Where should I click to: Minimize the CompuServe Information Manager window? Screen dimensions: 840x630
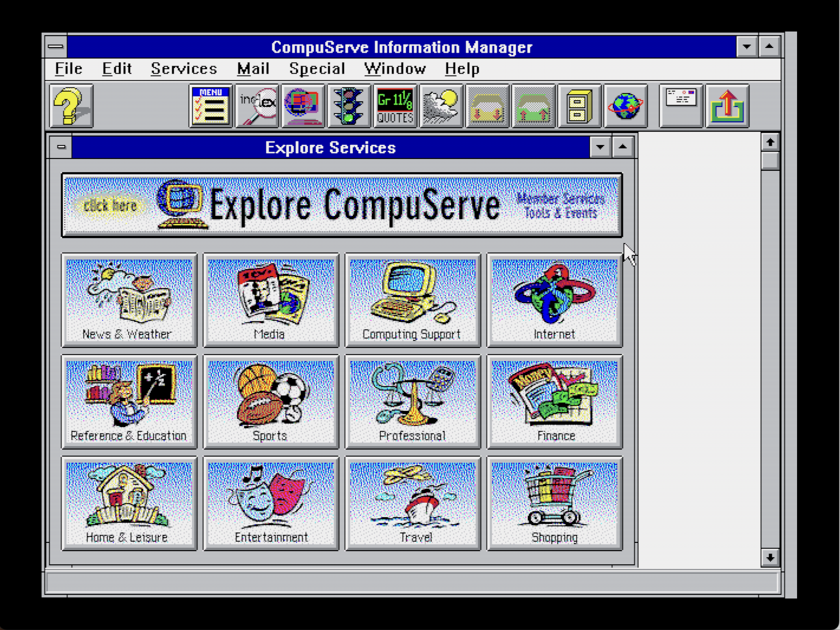(747, 46)
